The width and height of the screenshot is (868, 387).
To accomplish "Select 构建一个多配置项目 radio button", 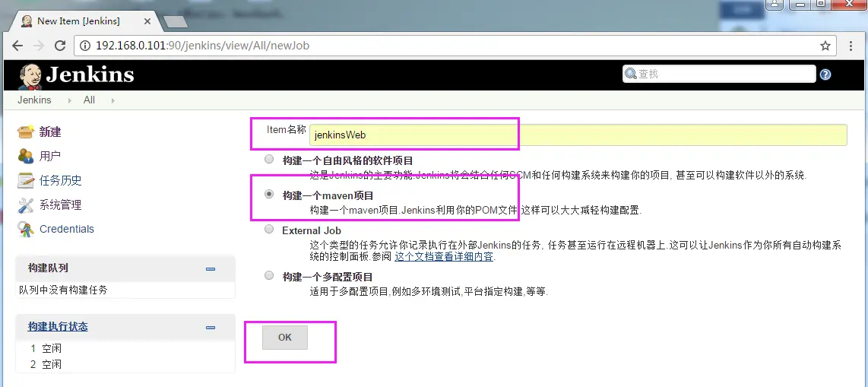I will [x=269, y=275].
